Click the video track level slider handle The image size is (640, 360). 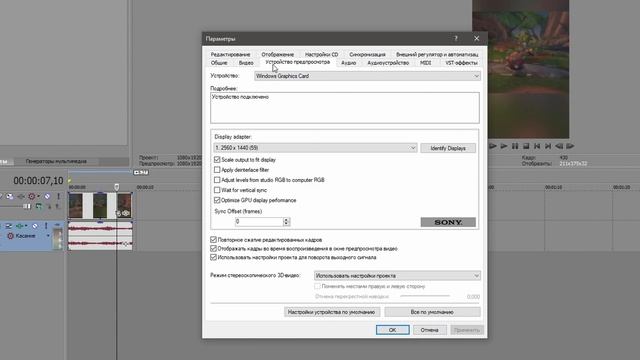[27, 207]
